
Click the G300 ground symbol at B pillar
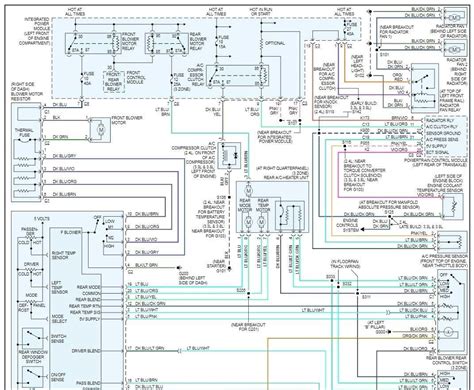tap(389, 332)
